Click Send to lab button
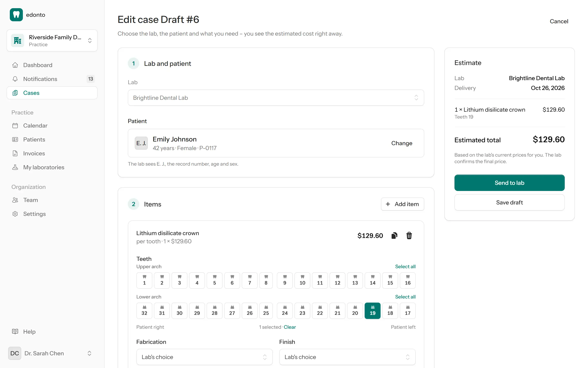The height and width of the screenshot is (368, 588). point(509,183)
